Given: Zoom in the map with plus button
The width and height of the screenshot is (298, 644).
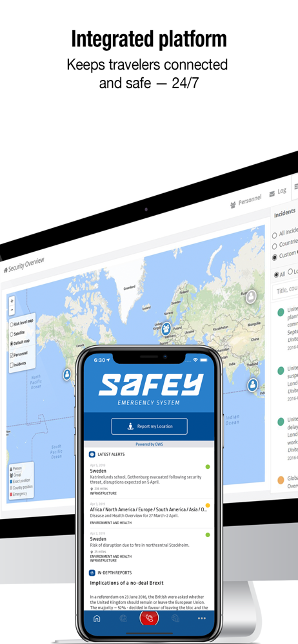Looking at the screenshot, I should coord(12,301).
